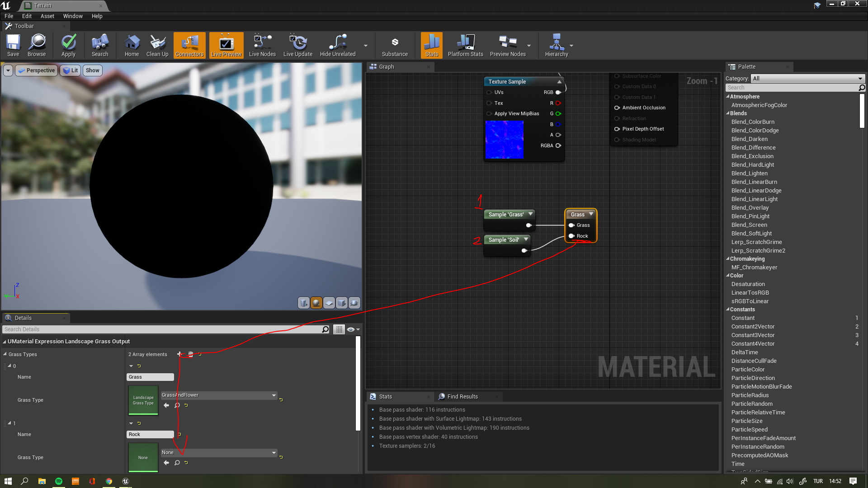Toggle Details visibility eye options
868x488 pixels.
click(353, 329)
